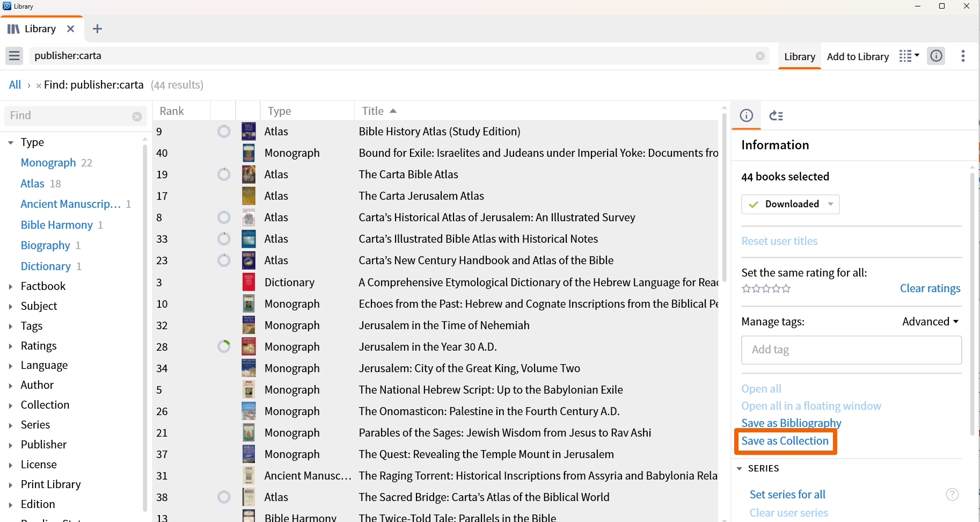This screenshot has height=522, width=980.
Task: Click cover thumbnail of Bound for Exile
Action: [x=248, y=153]
